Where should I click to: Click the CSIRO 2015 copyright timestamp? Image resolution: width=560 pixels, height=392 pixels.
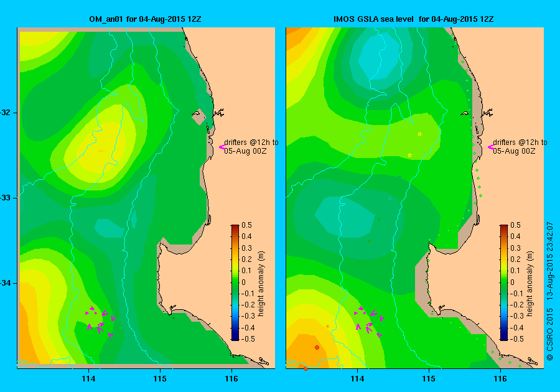coord(550,291)
